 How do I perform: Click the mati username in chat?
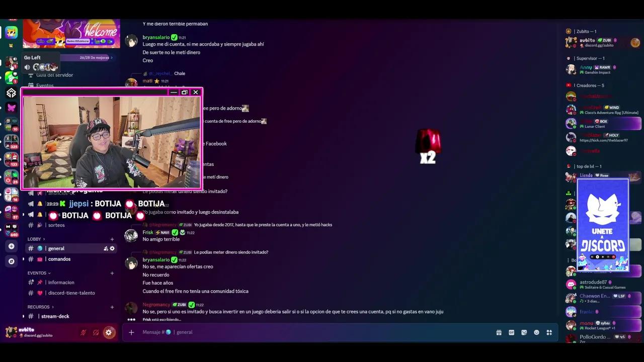click(147, 81)
